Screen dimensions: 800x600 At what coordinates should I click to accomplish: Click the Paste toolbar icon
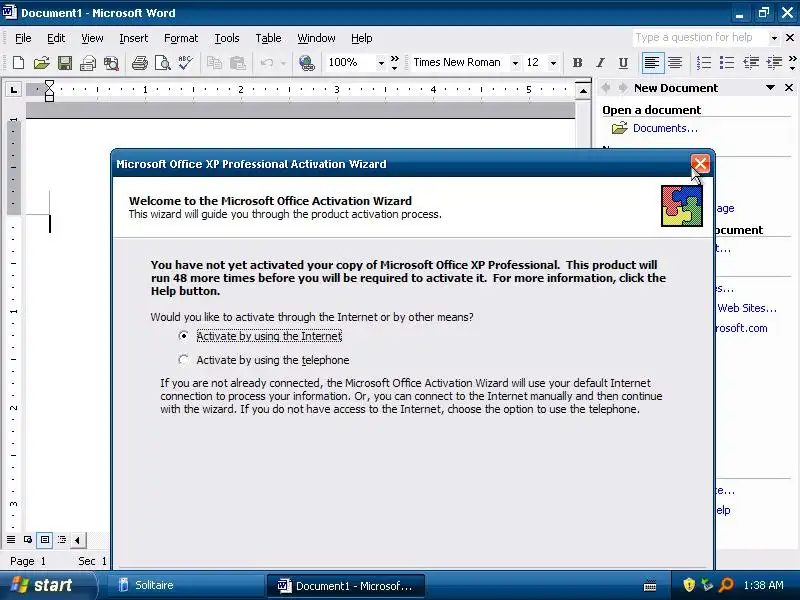(x=238, y=63)
